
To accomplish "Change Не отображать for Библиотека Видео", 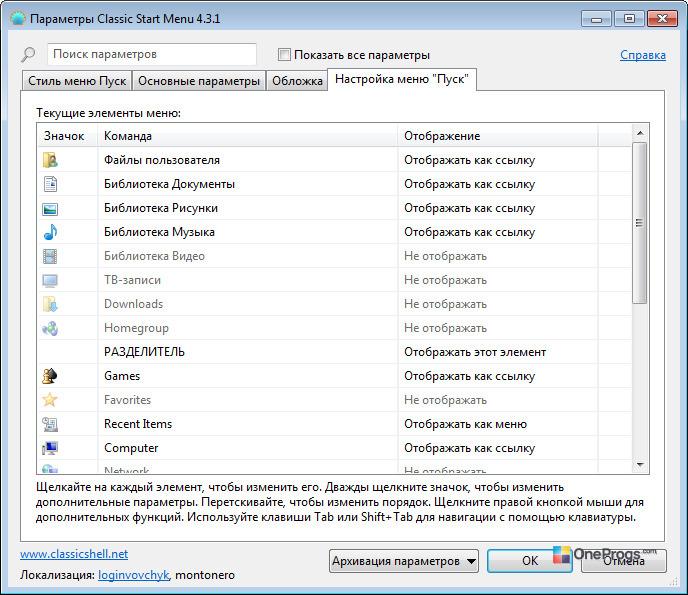I will [x=445, y=256].
